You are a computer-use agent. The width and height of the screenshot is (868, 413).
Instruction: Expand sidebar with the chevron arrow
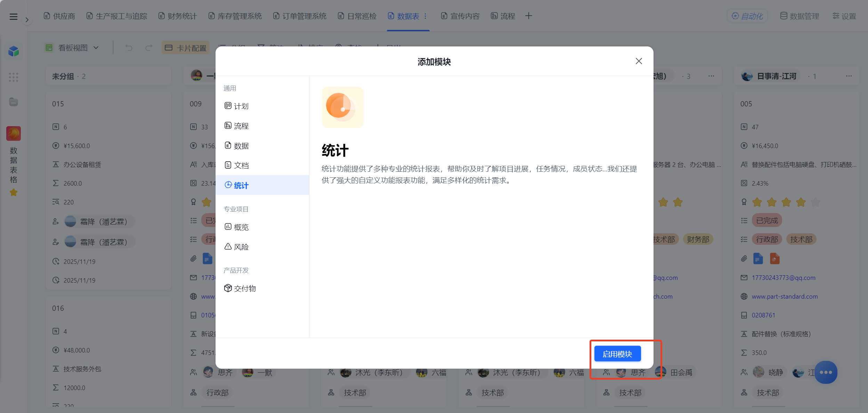tap(27, 20)
